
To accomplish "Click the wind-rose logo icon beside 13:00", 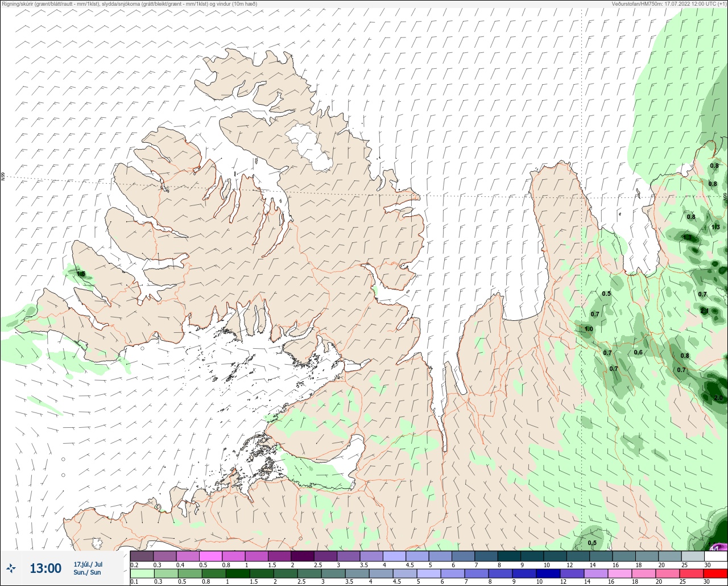I will click(x=11, y=568).
